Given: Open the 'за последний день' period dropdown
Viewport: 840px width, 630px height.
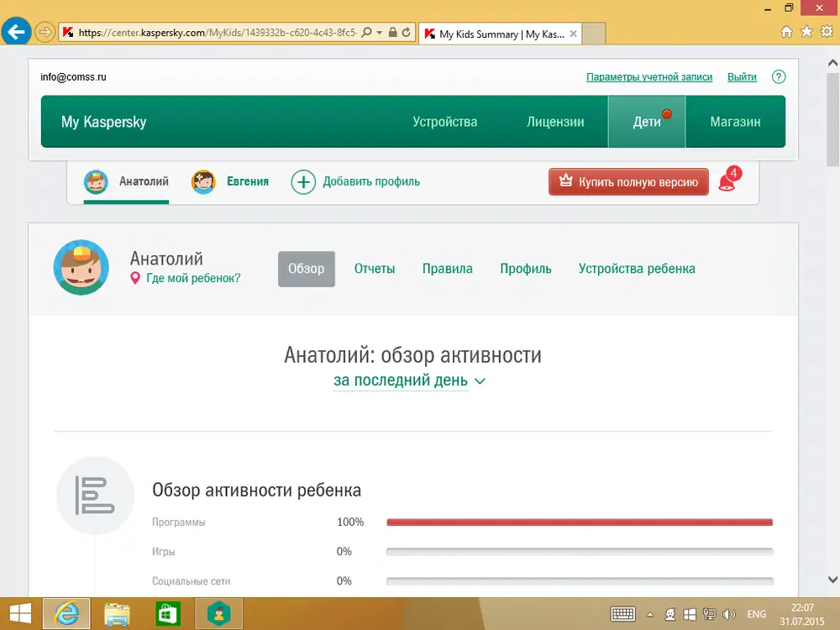Looking at the screenshot, I should click(x=401, y=381).
